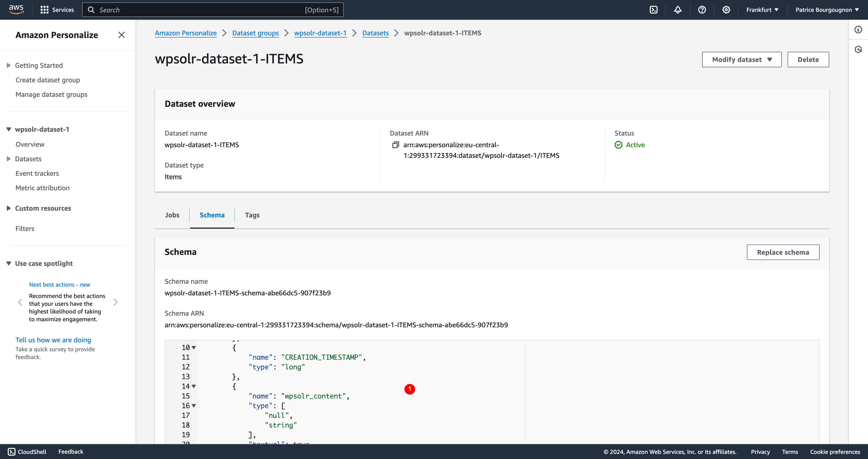Viewport: 868px width, 459px height.
Task: Click the AWS logo home icon
Action: click(x=16, y=9)
